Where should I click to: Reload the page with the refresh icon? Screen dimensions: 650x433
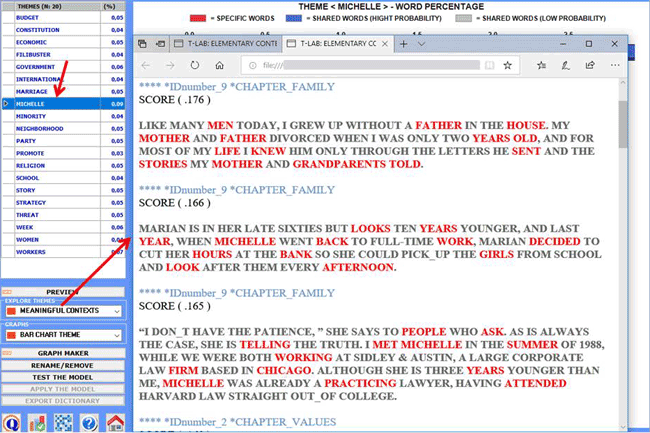(x=195, y=65)
